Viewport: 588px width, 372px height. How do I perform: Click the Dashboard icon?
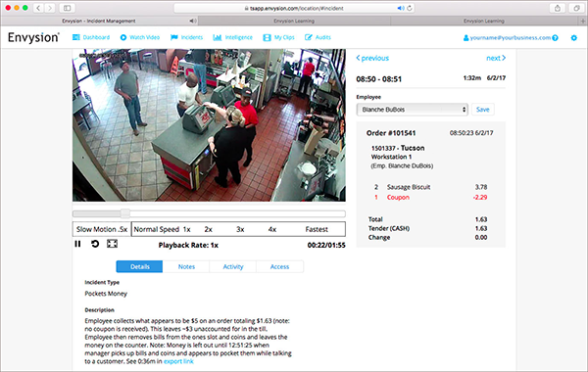(x=76, y=37)
